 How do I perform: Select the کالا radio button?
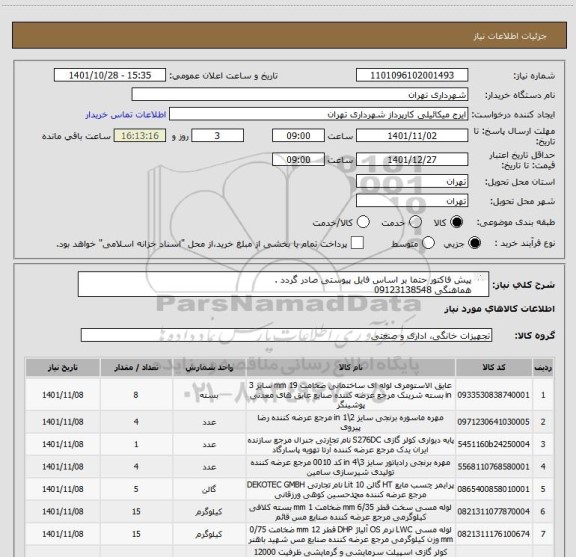pyautogui.click(x=457, y=222)
